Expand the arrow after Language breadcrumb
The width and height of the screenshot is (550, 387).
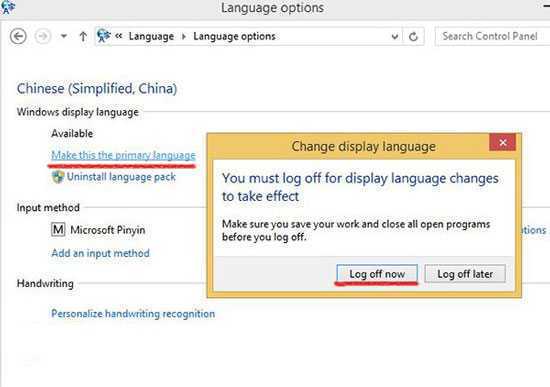click(x=183, y=36)
